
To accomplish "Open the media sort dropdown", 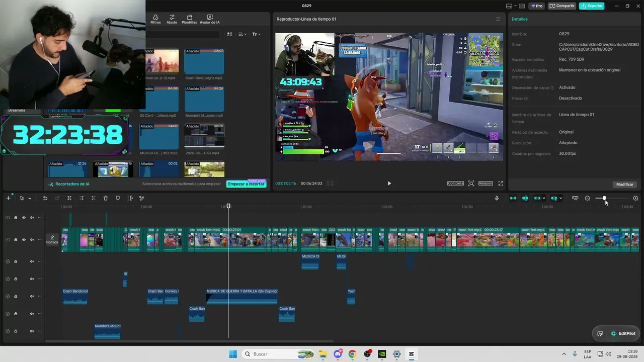I will point(243,34).
